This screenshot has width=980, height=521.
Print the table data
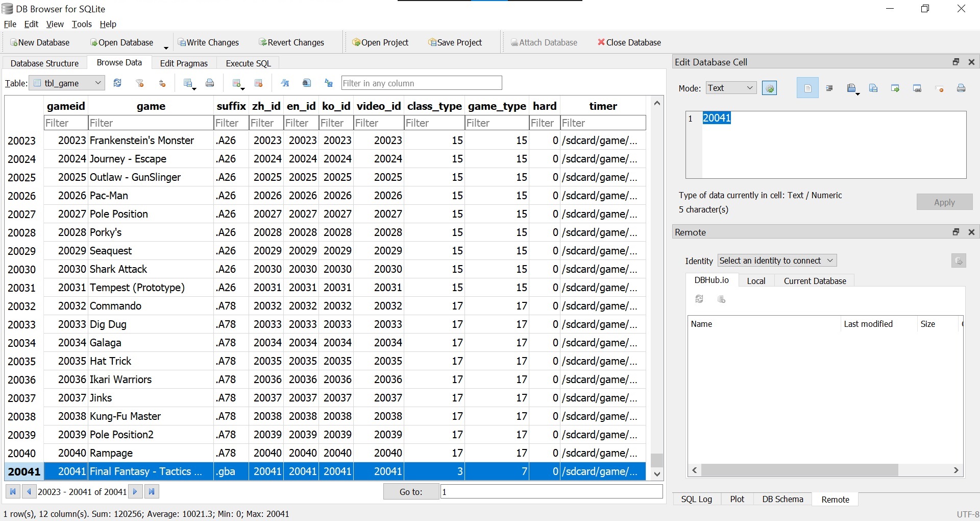pos(210,83)
